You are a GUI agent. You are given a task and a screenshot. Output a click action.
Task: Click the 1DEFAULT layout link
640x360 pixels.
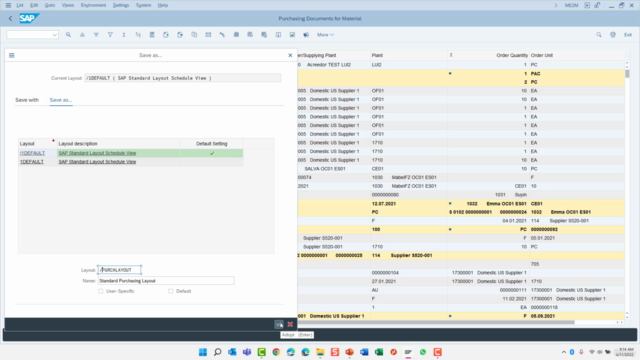point(32,162)
